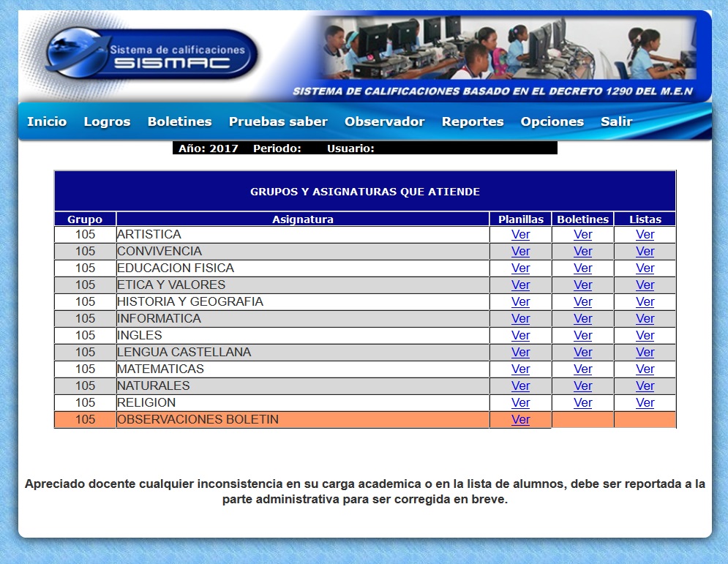This screenshot has height=564, width=728.
Task: Open Planillas for ETICA Y VALORES
Action: pyautogui.click(x=520, y=285)
